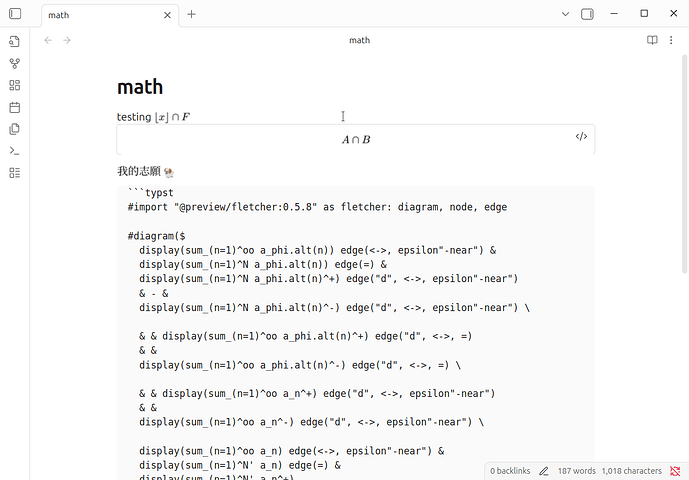Click the templates icon in ribbon
The height and width of the screenshot is (480, 689).
tap(14, 129)
